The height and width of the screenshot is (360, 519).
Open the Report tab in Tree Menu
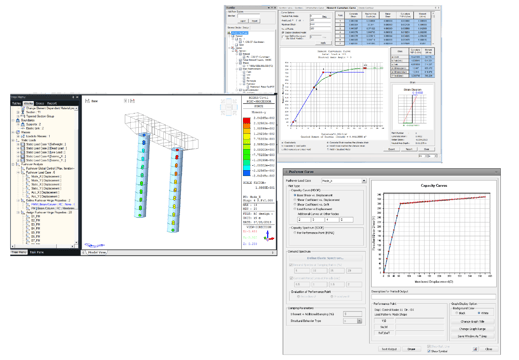(x=52, y=103)
